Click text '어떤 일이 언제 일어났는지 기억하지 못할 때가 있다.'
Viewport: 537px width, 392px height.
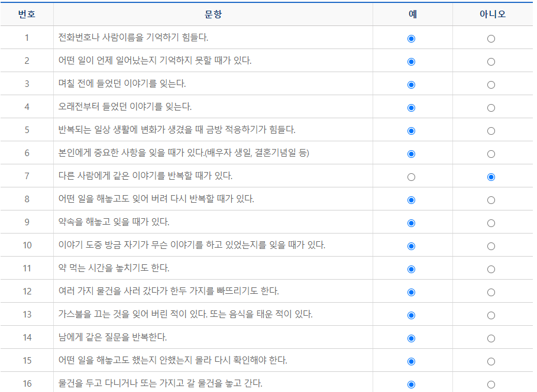(155, 60)
